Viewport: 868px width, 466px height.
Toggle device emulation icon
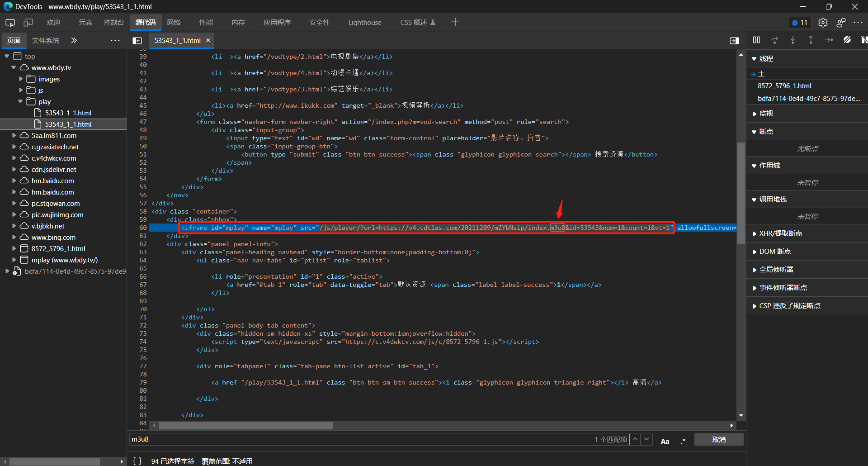[28, 23]
